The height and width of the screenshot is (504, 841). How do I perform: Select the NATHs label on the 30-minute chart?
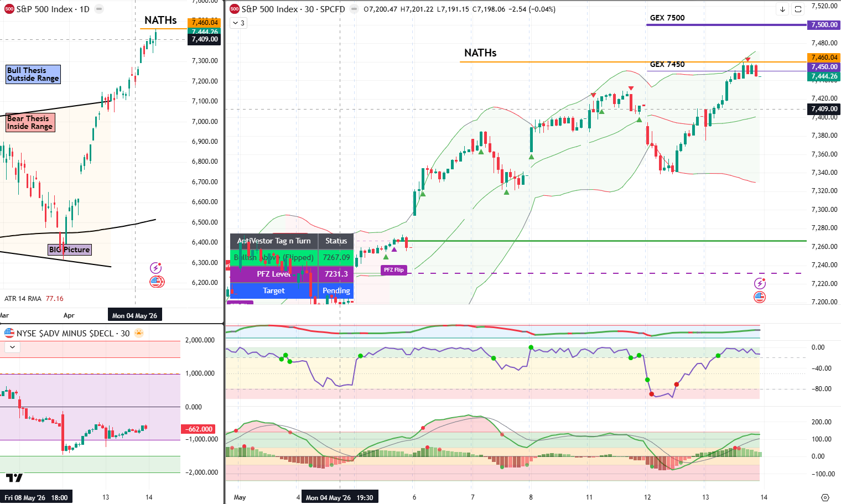tap(480, 53)
